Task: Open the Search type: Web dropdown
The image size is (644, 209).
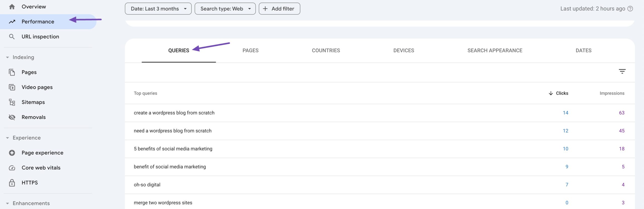Action: (225, 9)
